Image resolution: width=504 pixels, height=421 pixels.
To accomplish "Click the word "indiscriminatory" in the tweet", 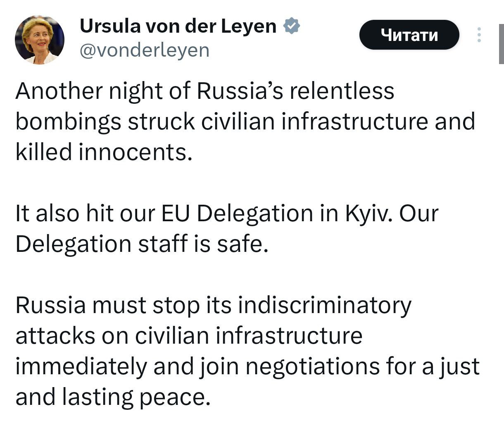I will point(325,306).
